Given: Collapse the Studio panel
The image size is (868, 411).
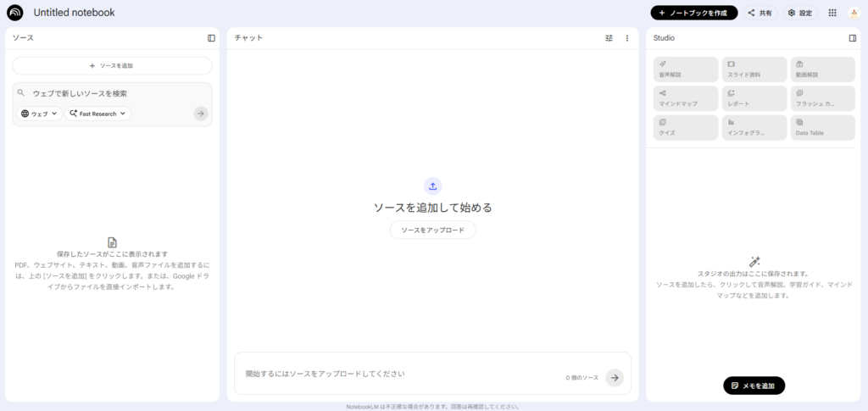Looking at the screenshot, I should click(x=853, y=38).
